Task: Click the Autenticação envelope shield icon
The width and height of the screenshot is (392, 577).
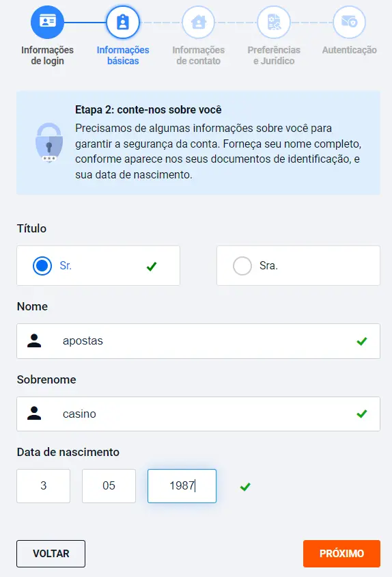Action: [x=349, y=22]
